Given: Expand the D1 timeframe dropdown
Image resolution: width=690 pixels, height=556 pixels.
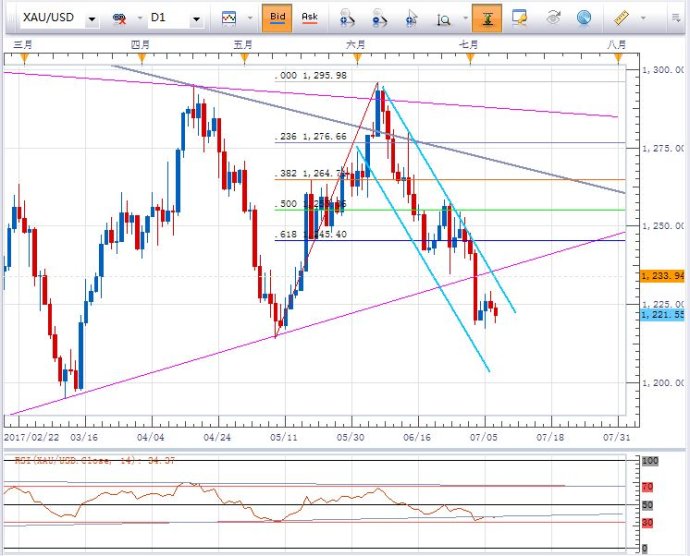Looking at the screenshot, I should point(195,19).
